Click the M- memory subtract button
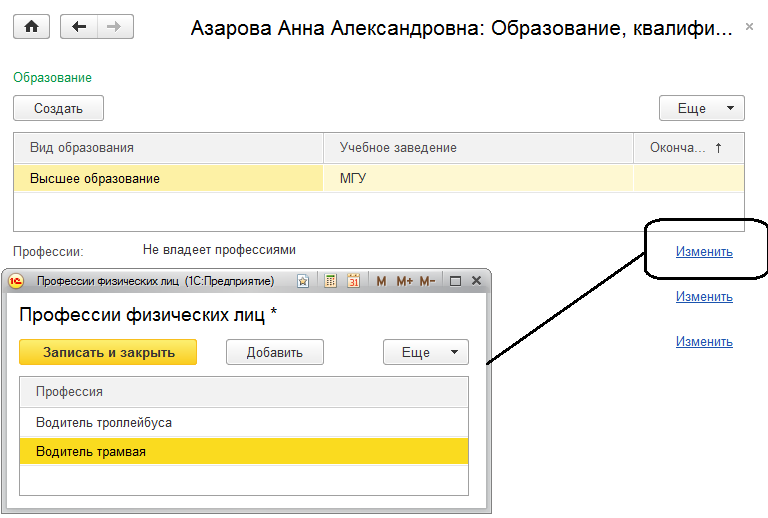 coord(427,282)
